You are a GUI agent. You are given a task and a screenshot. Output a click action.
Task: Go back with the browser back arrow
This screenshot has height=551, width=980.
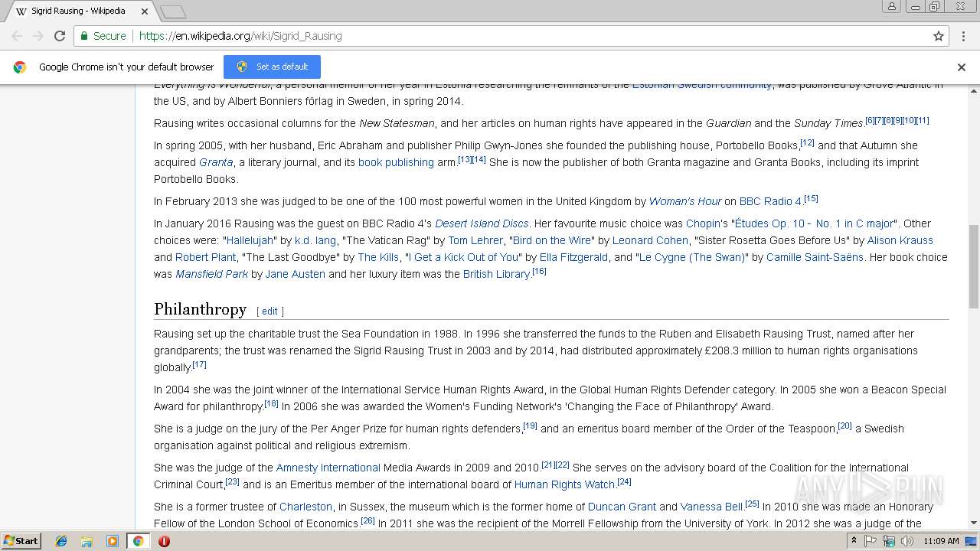(17, 36)
